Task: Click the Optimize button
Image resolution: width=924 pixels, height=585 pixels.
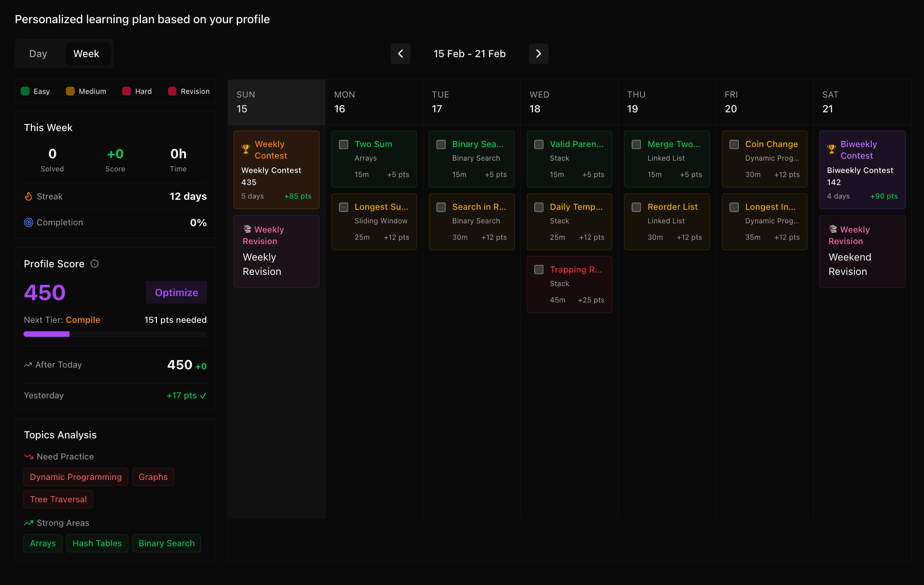Action: point(176,292)
